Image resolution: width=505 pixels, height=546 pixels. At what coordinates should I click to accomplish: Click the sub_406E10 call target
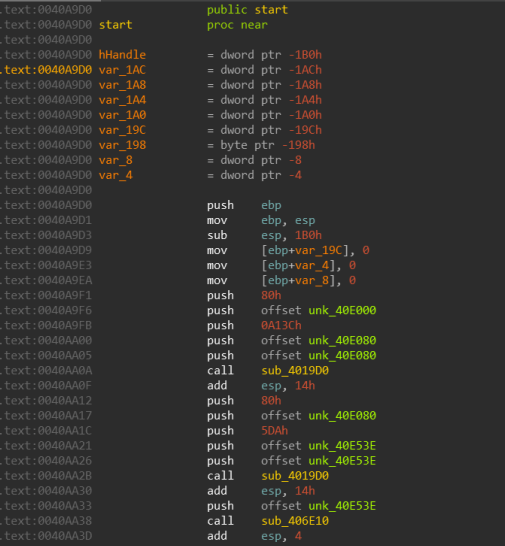295,521
